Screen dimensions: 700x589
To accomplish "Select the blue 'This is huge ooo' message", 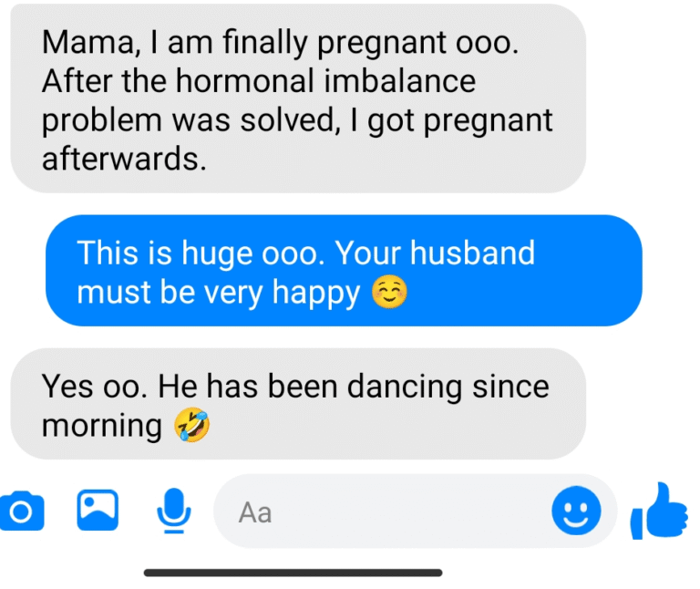I will (x=344, y=271).
